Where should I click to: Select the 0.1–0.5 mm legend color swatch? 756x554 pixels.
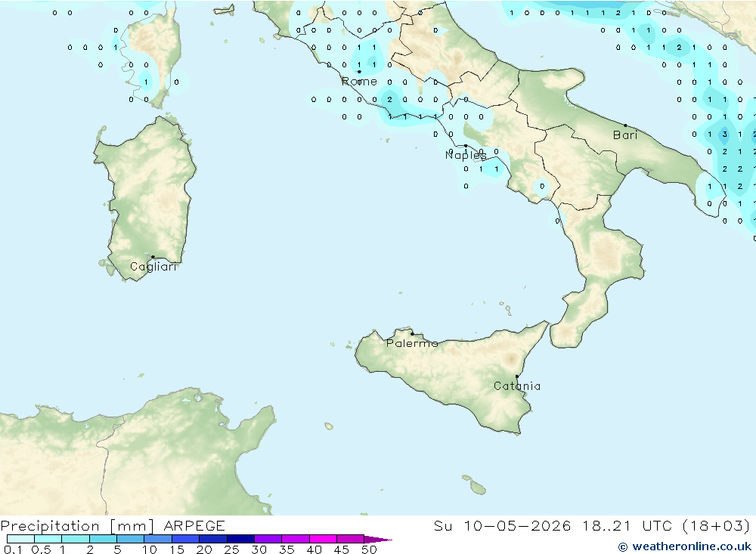point(20,539)
